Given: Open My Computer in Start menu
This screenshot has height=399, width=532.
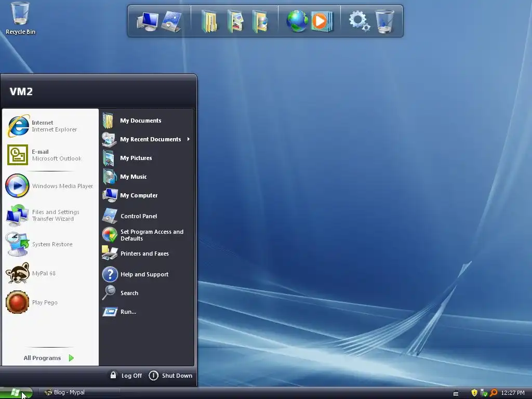Looking at the screenshot, I should [x=147, y=195].
